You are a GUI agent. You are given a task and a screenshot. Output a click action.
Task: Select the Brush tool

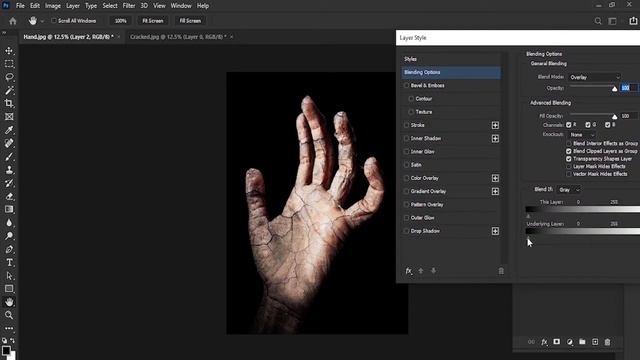9,157
